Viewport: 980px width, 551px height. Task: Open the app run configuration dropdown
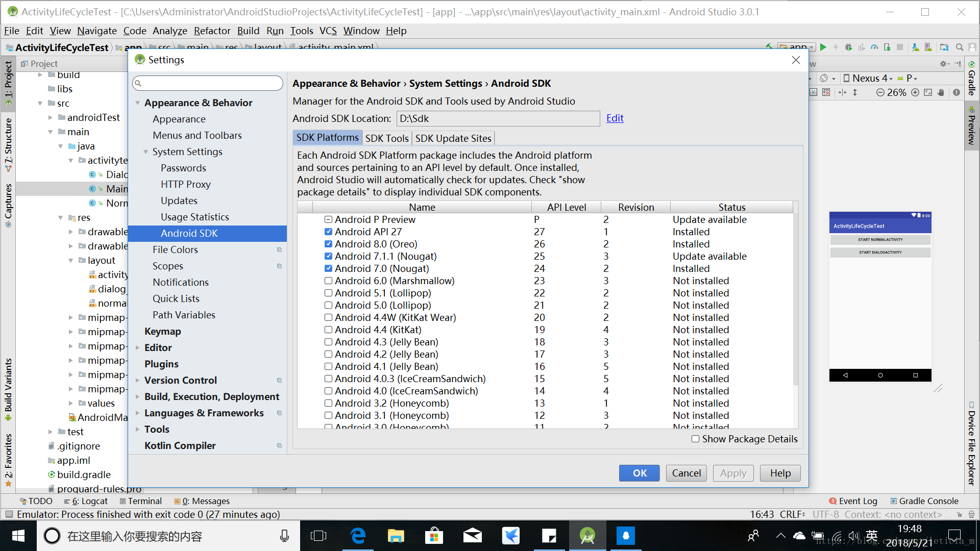(x=797, y=47)
